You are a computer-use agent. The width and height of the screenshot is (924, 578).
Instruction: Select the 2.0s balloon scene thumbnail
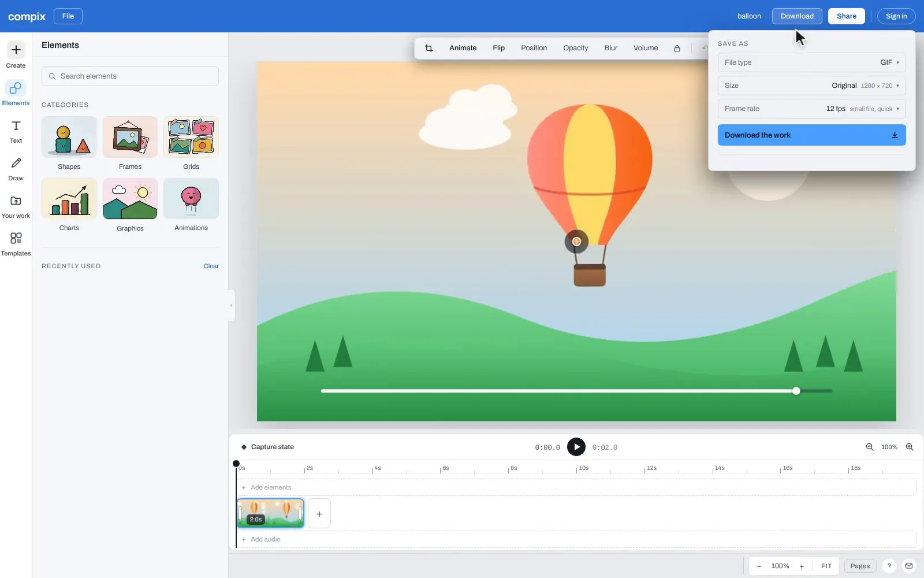pyautogui.click(x=270, y=513)
